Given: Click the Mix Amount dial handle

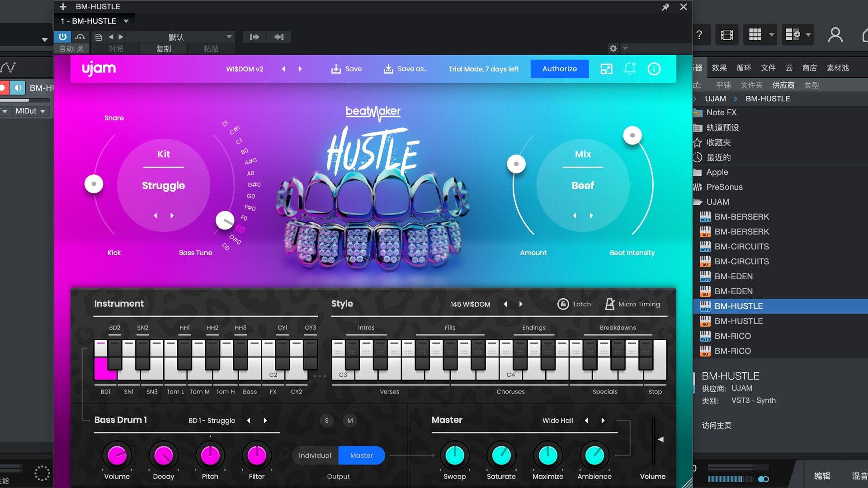Looking at the screenshot, I should [x=516, y=164].
